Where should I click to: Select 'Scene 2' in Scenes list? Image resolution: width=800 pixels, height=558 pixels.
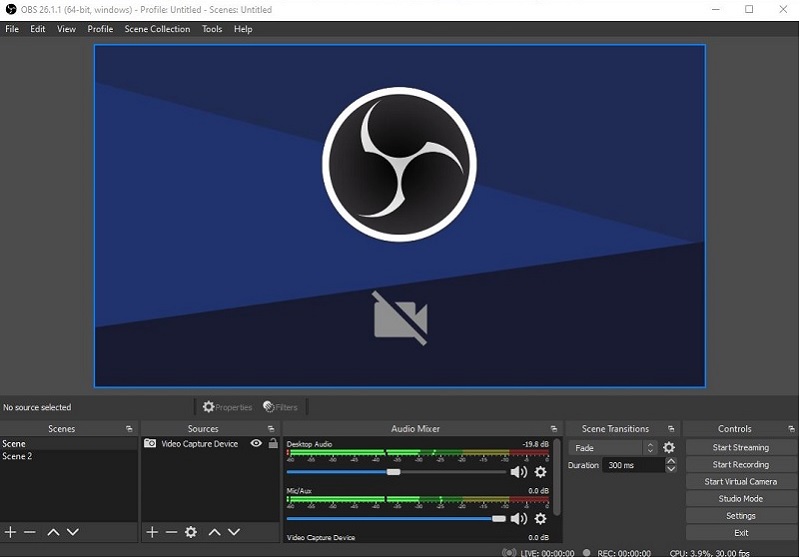point(69,456)
